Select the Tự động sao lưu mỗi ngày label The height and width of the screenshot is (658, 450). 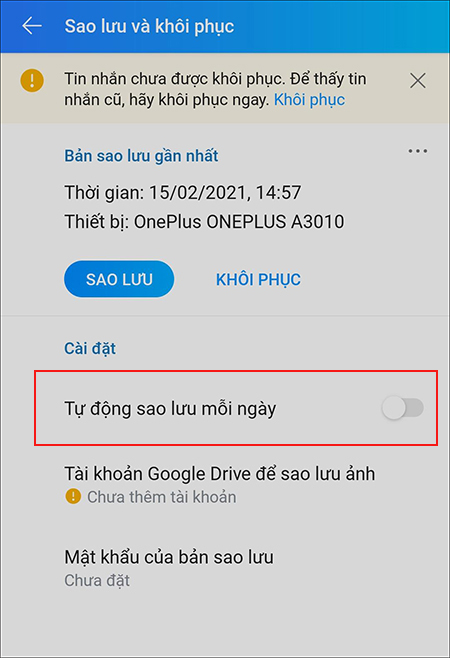(170, 408)
